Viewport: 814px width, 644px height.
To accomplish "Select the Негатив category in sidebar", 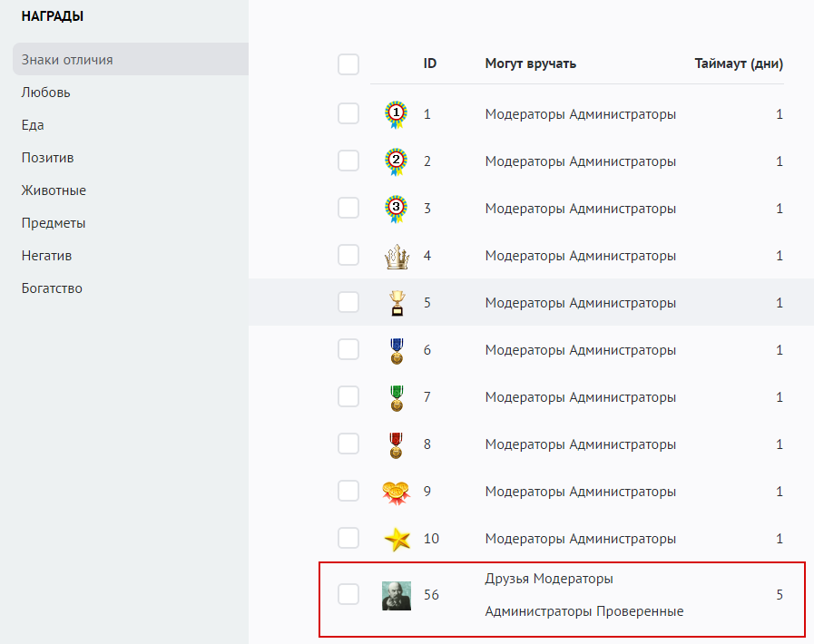I will (47, 256).
